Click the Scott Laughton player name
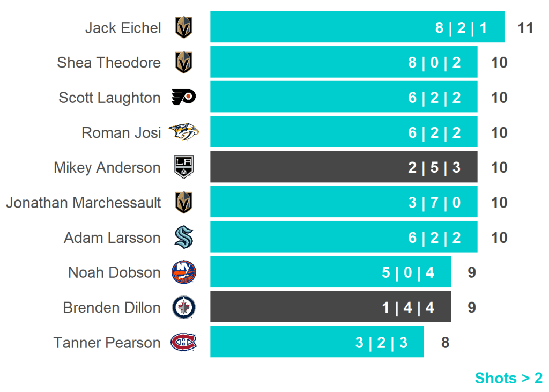 (x=109, y=98)
